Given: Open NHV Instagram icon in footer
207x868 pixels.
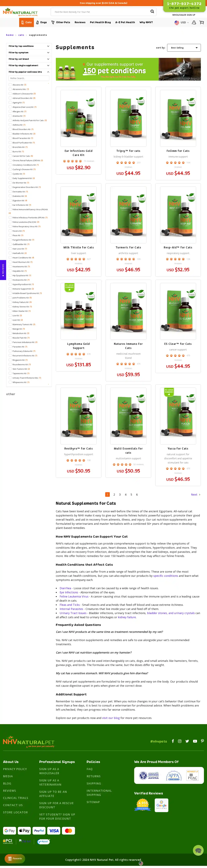Looking at the screenshot, I should pyautogui.click(x=180, y=741).
